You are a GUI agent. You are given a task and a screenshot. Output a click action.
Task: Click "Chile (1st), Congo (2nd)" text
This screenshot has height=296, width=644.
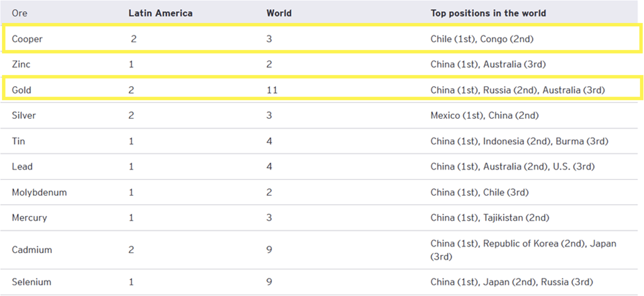tap(482, 39)
